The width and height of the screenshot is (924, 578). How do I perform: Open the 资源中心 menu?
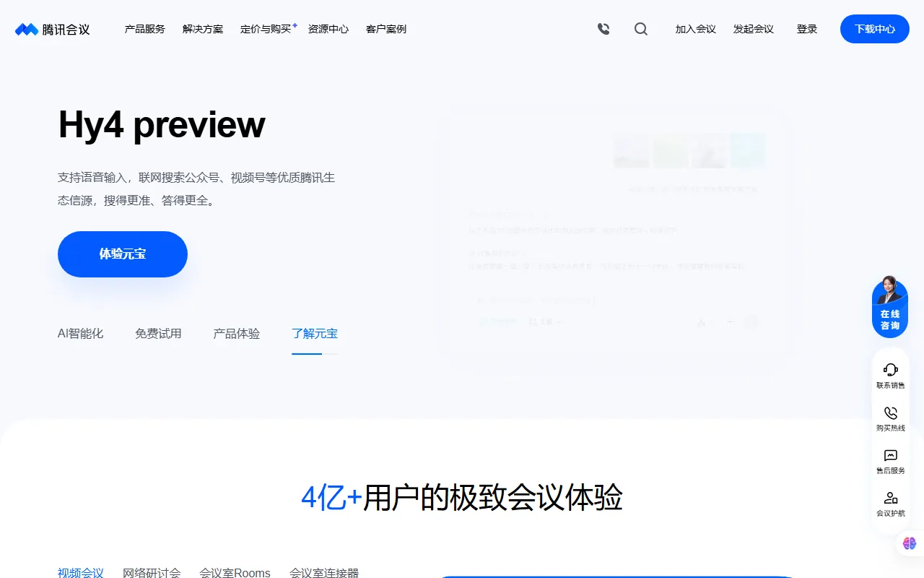(x=328, y=29)
